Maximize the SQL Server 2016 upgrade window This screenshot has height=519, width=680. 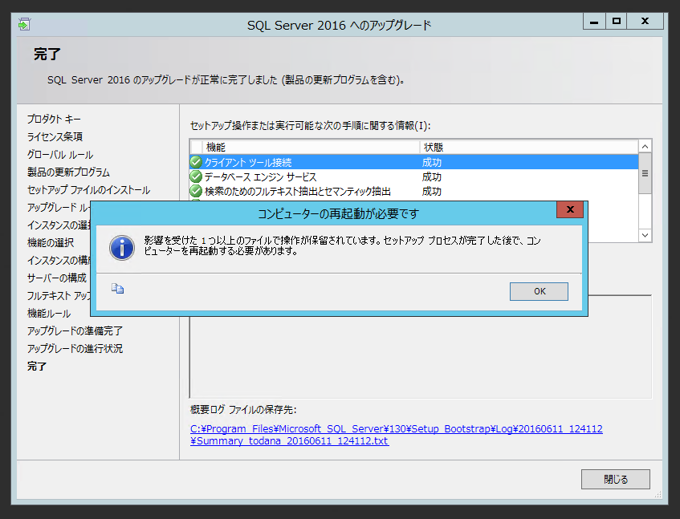point(616,21)
